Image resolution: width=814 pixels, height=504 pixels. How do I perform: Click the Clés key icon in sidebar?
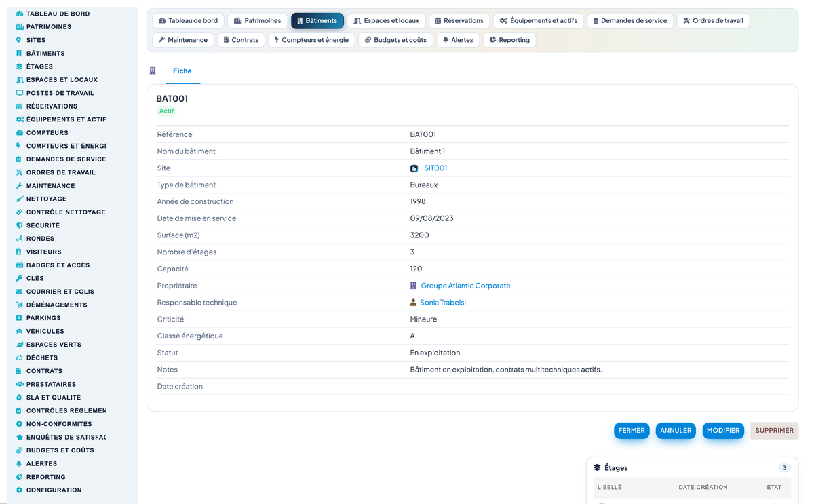pos(19,278)
